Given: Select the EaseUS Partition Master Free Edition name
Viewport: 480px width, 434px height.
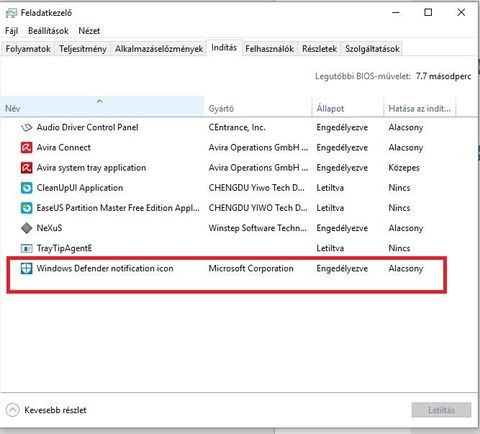Looking at the screenshot, I should (118, 208).
